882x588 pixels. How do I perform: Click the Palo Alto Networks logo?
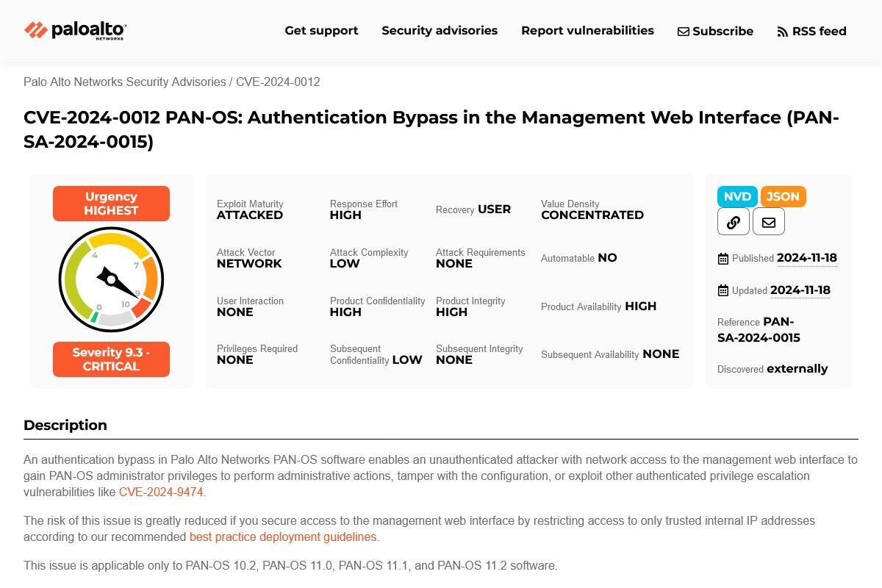click(76, 30)
